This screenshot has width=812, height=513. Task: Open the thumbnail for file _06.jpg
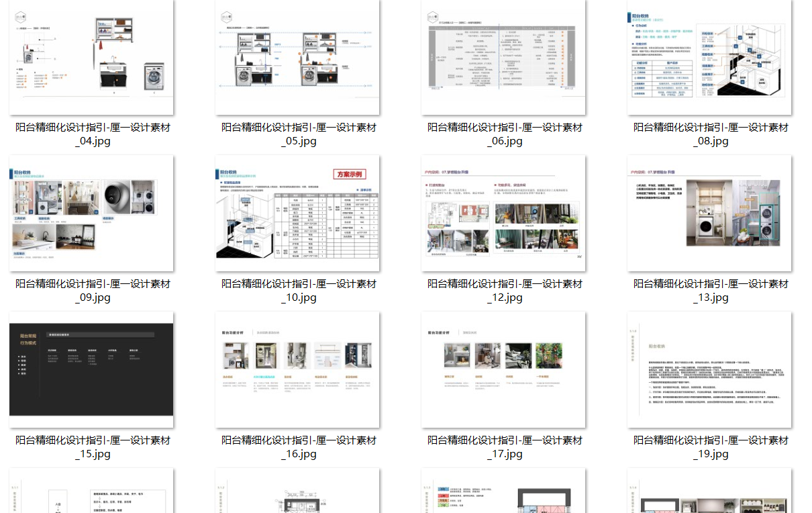click(503, 57)
